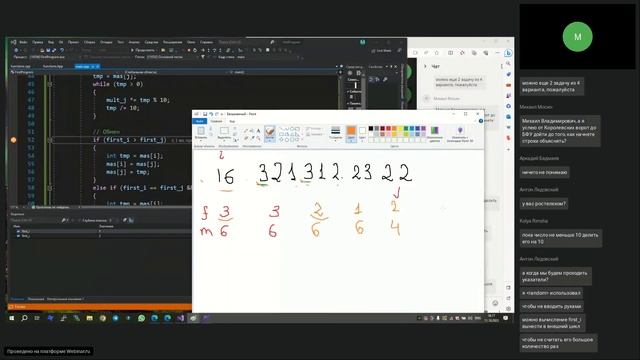Pick the yellow color swatch

[400, 129]
